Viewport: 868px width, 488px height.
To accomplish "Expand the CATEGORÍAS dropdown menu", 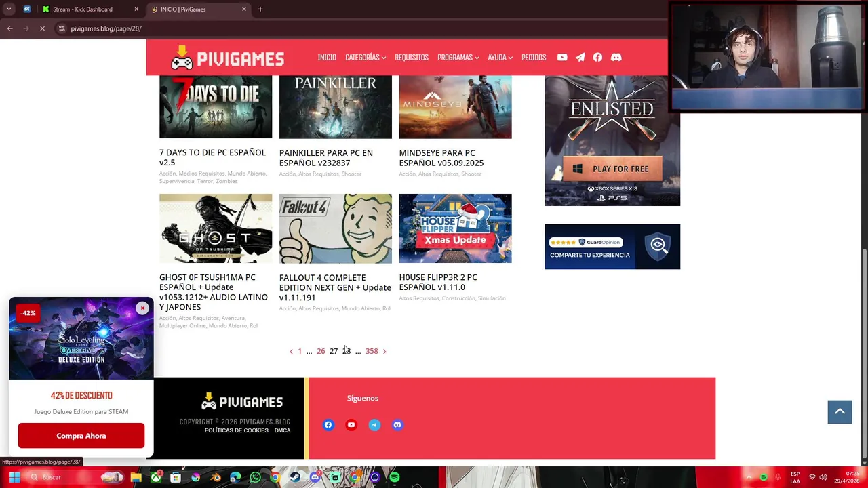I will pyautogui.click(x=366, y=58).
